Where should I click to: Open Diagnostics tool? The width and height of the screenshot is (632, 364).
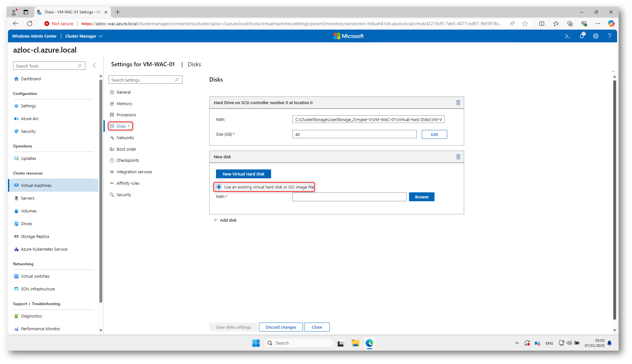point(31,316)
